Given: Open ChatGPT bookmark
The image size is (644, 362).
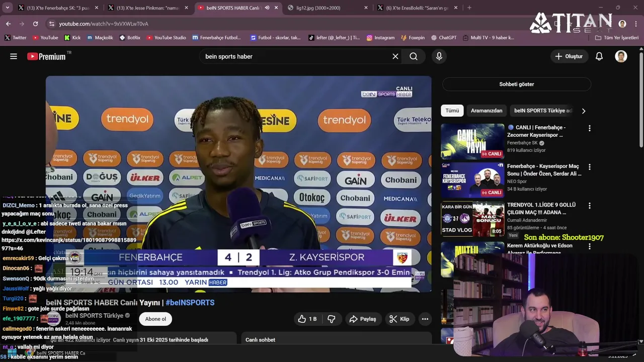Looking at the screenshot, I should click(443, 37).
